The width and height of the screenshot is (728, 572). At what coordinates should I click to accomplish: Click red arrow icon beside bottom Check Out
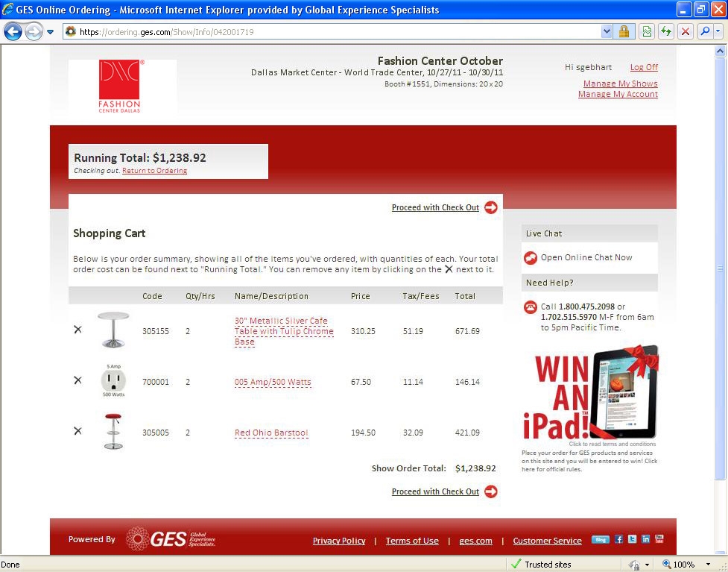[491, 491]
